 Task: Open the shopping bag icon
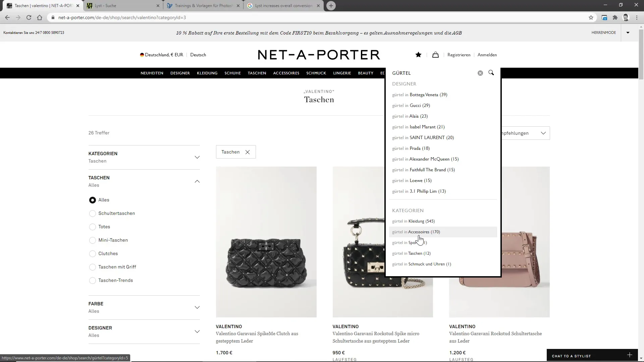point(435,55)
